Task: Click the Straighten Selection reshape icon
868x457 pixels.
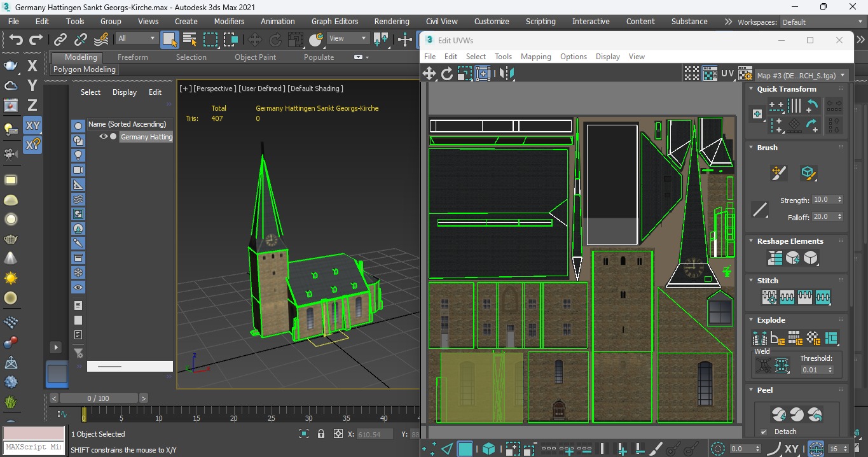Action: click(775, 258)
